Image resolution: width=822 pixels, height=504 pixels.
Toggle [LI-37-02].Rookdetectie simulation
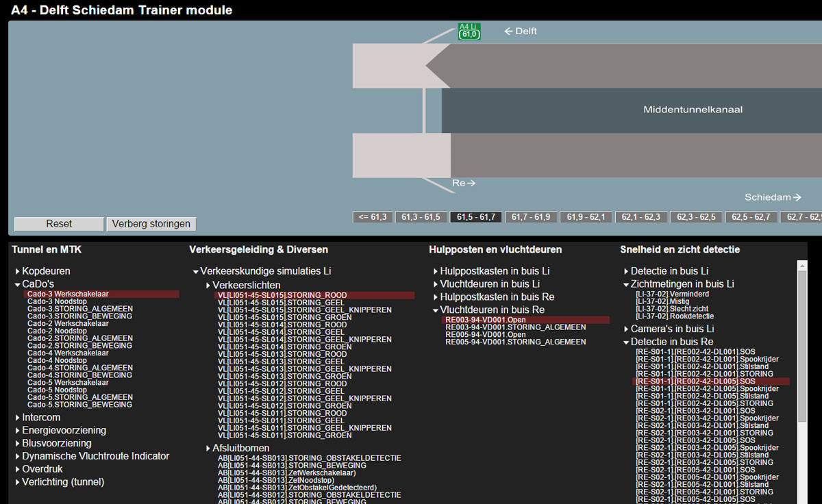[675, 316]
